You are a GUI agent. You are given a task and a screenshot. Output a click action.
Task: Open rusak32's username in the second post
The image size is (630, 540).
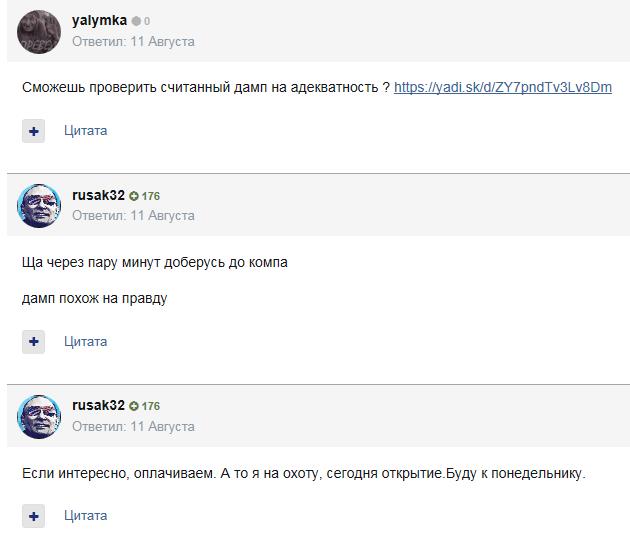coord(98,195)
